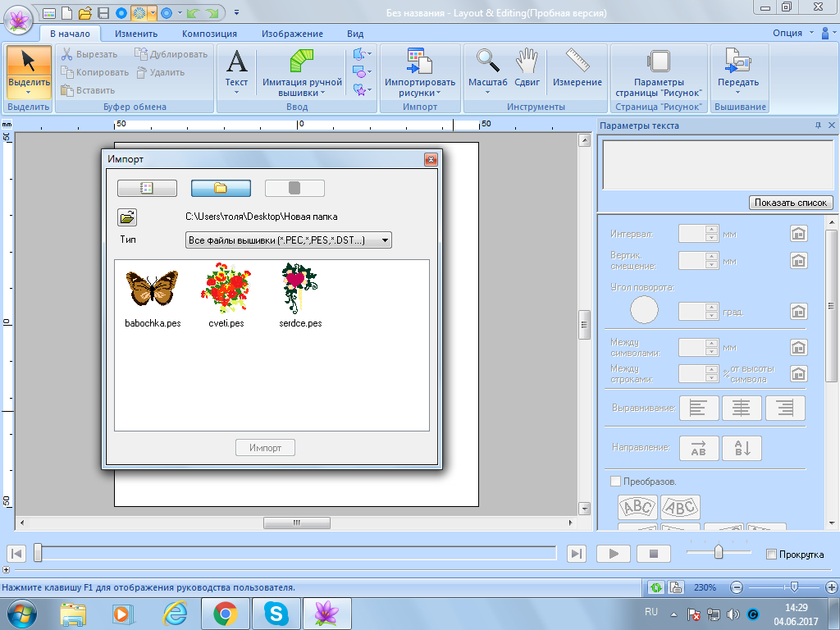Activate the Pan (Сдвиг) hand tool
Image resolution: width=840 pixels, height=630 pixels.
click(527, 62)
